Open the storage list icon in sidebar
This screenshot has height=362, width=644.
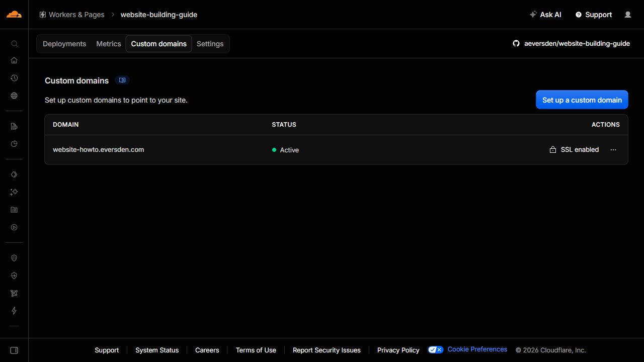(14, 210)
